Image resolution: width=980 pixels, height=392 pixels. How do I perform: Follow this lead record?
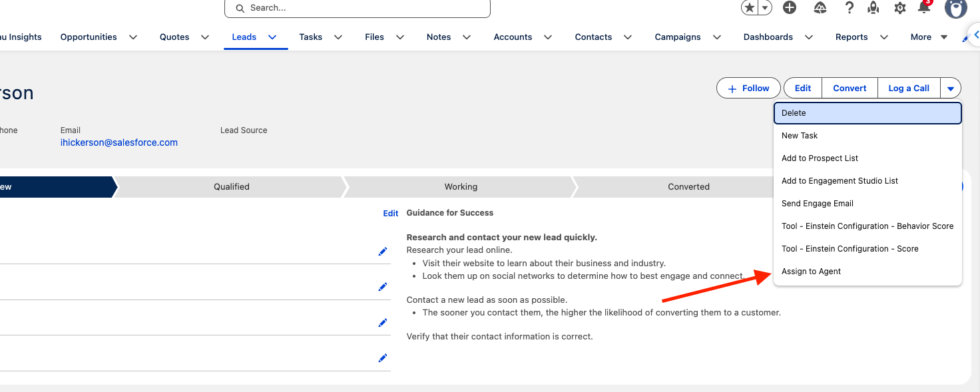748,88
